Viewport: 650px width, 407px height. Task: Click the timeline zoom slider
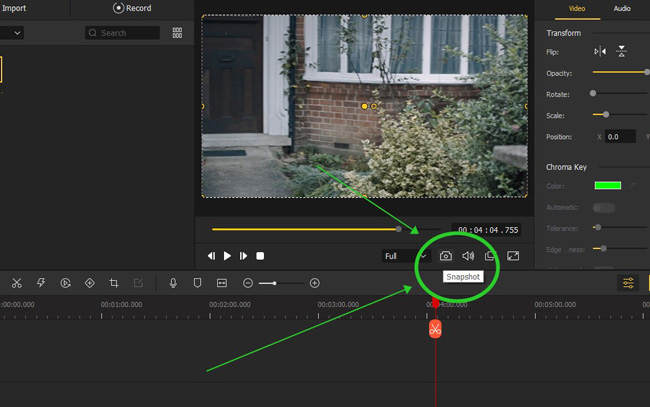tap(281, 283)
